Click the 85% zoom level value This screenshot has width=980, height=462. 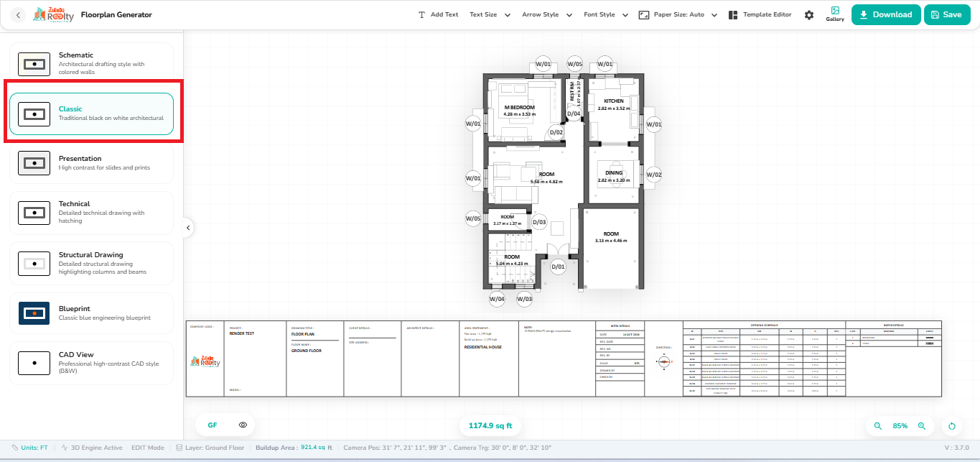click(x=900, y=426)
